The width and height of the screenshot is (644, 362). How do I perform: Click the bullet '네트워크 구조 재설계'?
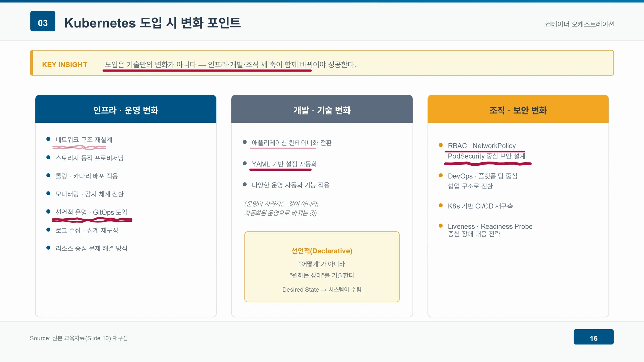(84, 140)
